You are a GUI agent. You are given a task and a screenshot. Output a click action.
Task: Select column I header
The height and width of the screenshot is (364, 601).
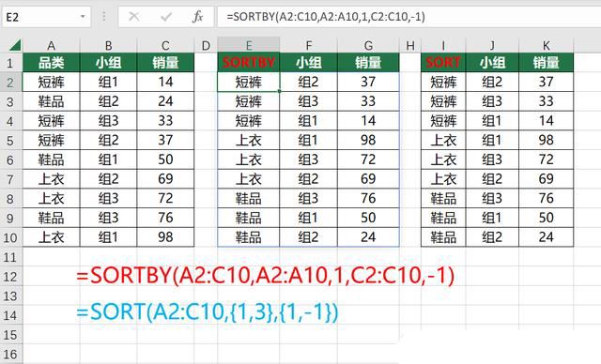tap(443, 46)
